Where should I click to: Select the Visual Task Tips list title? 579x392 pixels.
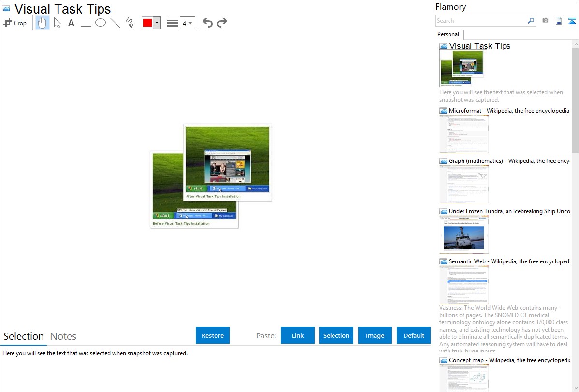tap(479, 46)
